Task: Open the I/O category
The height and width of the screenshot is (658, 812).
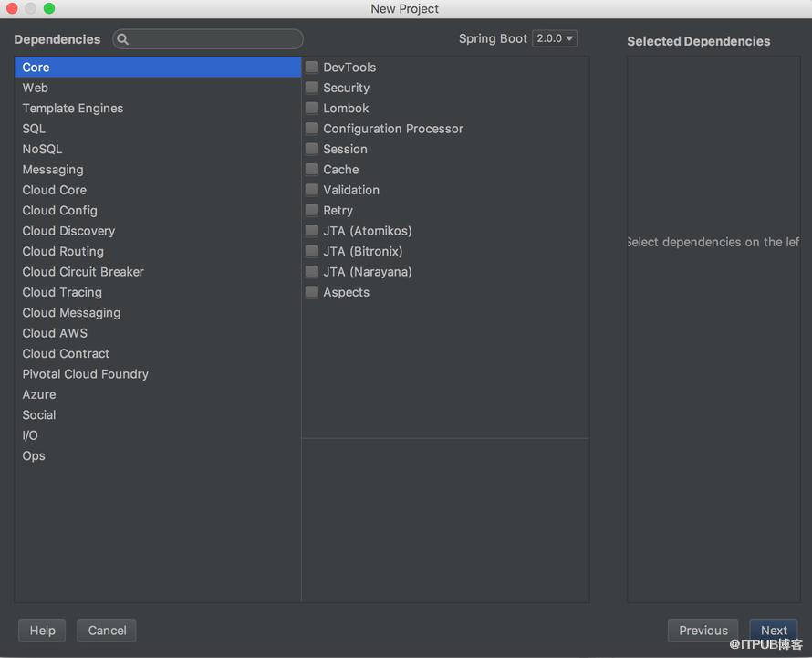Action: (x=158, y=435)
